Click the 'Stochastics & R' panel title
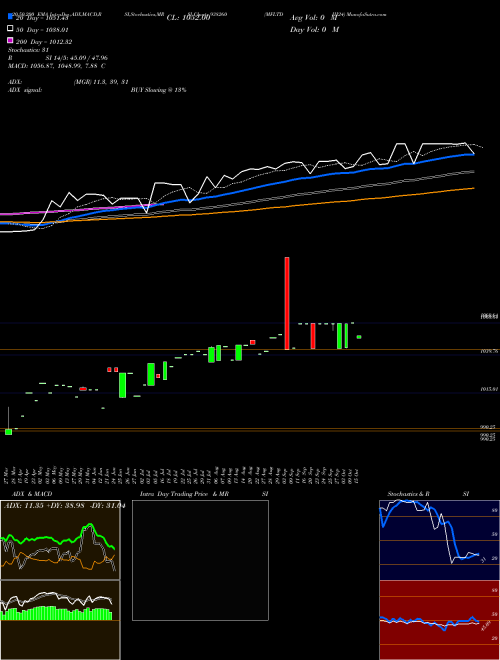Viewport: 500px width, 660px height. (408, 494)
